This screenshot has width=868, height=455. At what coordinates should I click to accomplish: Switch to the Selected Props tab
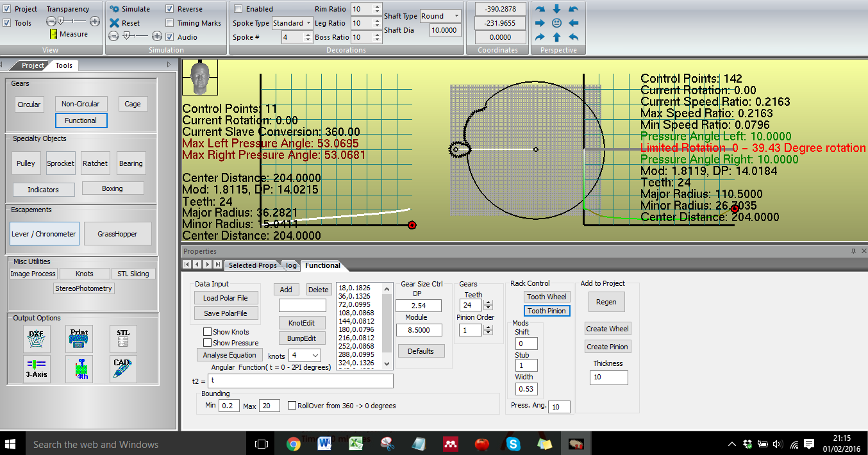point(253,265)
